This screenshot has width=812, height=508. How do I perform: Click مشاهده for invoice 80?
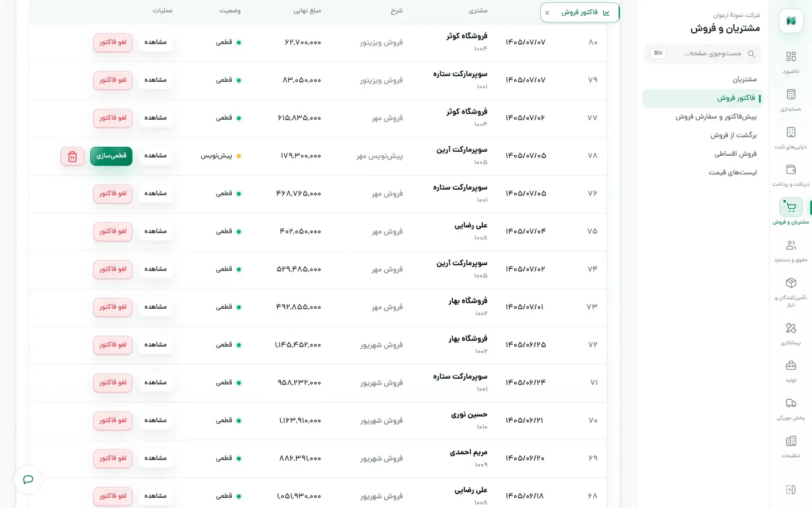click(x=156, y=42)
